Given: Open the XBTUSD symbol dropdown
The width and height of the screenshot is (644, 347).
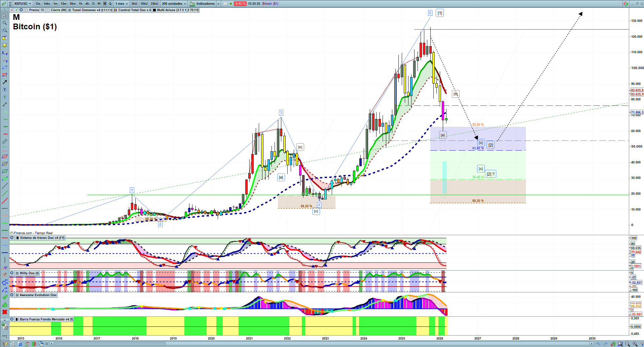Looking at the screenshot, I should pyautogui.click(x=22, y=4).
